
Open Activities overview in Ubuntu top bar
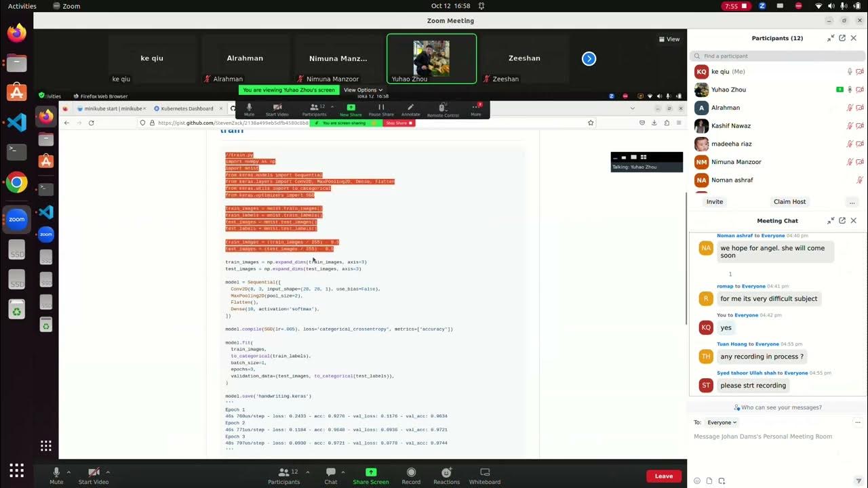pyautogui.click(x=22, y=6)
